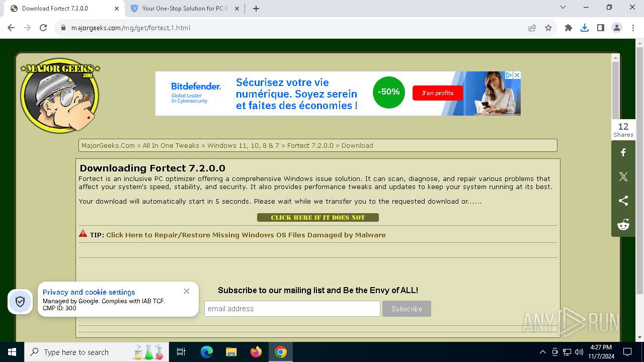Open the Windows Start menu
The height and width of the screenshot is (362, 644).
pyautogui.click(x=12, y=352)
